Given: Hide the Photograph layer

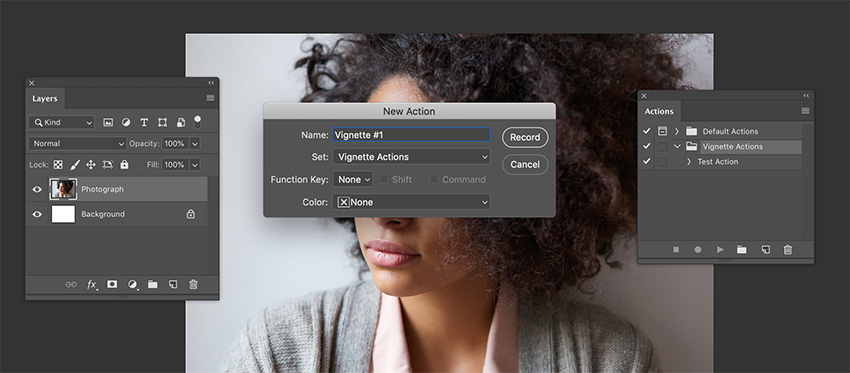Looking at the screenshot, I should [37, 189].
